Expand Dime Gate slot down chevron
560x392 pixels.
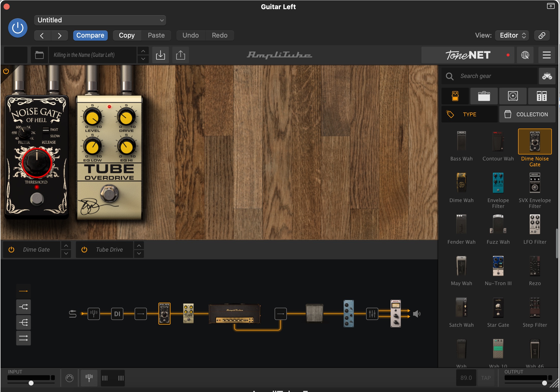[x=66, y=253]
